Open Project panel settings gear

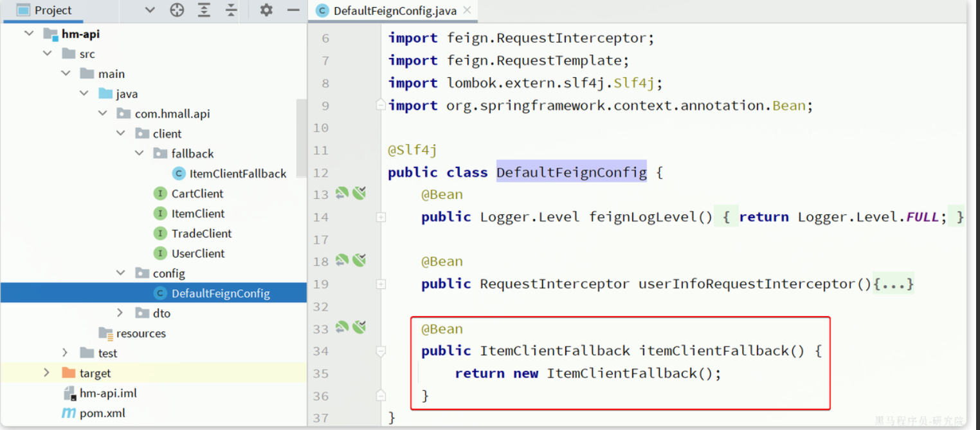tap(266, 10)
